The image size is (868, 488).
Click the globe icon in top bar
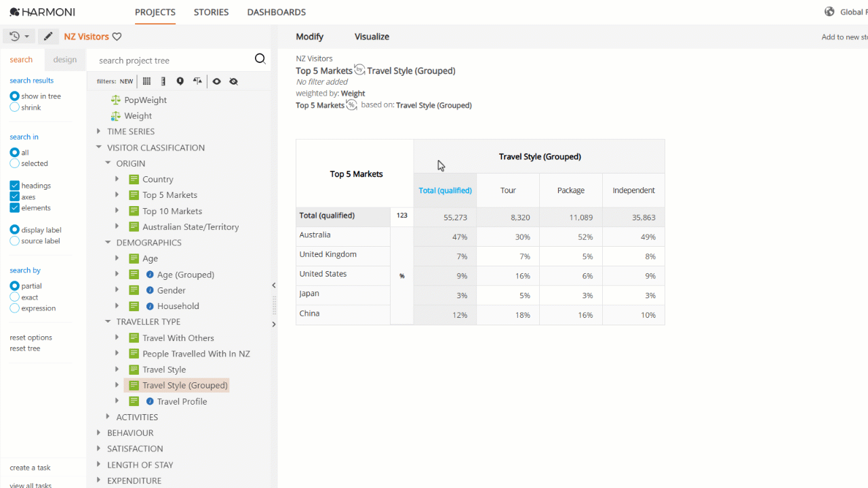pyautogui.click(x=829, y=12)
